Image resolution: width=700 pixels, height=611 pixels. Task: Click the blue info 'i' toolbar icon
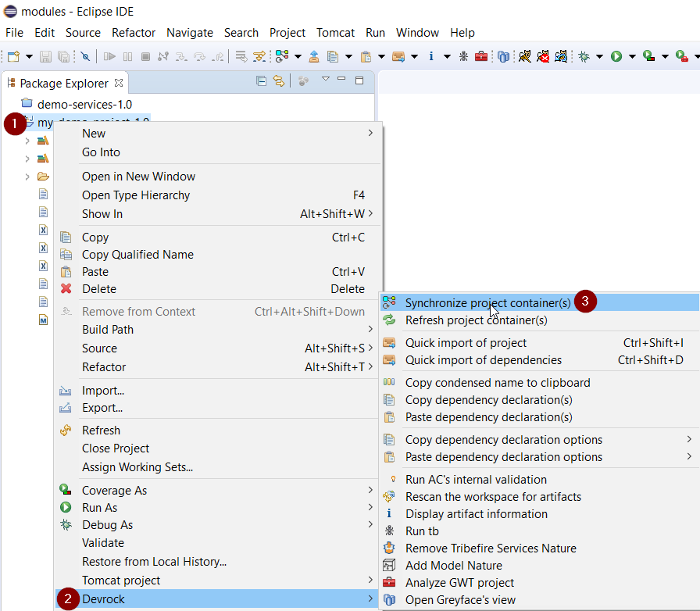[x=430, y=56]
